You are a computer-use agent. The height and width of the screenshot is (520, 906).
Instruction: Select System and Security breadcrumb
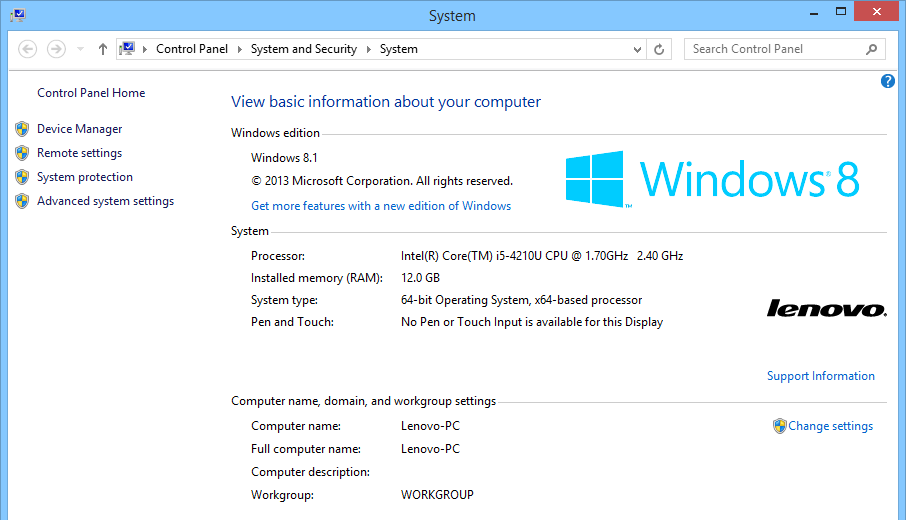coord(304,49)
